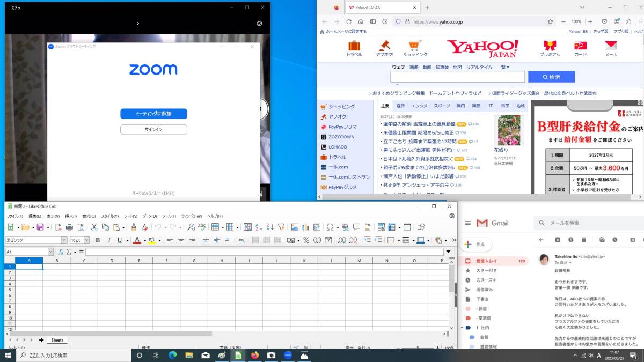This screenshot has height=362, width=644.
Task: Show more Calc toolbar items chevron
Action: coord(453,240)
